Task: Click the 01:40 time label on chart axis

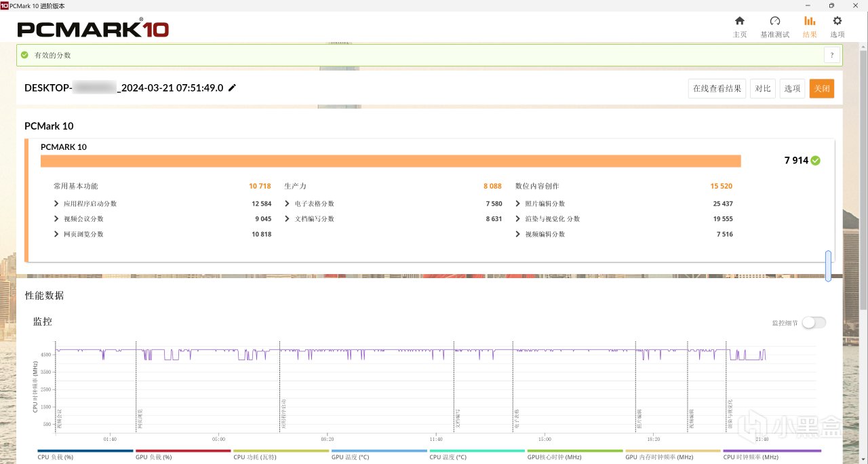Action: [110, 439]
